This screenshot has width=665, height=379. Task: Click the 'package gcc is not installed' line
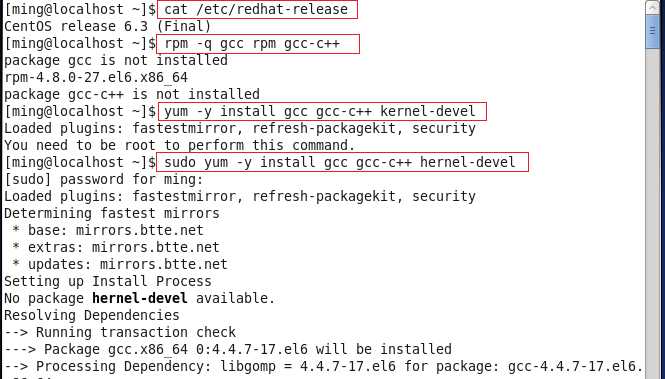coord(116,61)
